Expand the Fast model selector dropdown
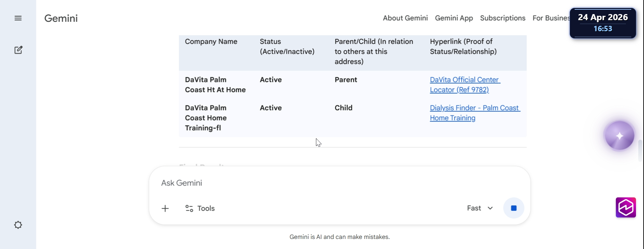Image resolution: width=644 pixels, height=249 pixels. 480,208
